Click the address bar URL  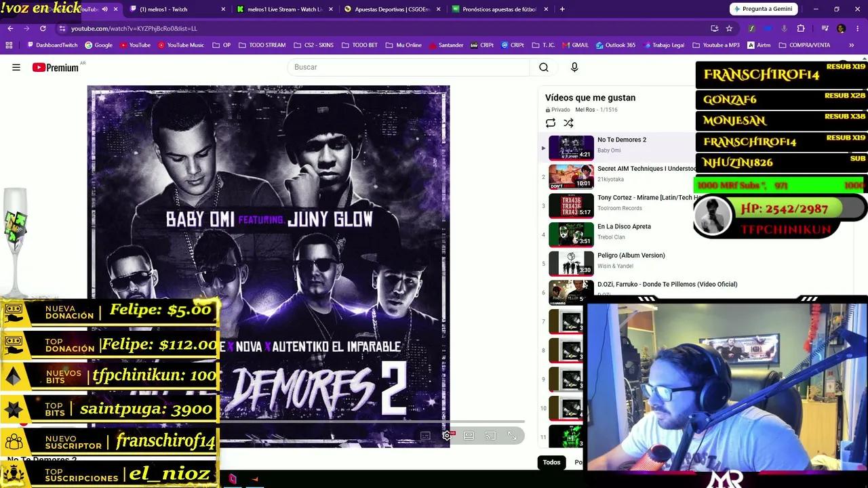point(134,28)
